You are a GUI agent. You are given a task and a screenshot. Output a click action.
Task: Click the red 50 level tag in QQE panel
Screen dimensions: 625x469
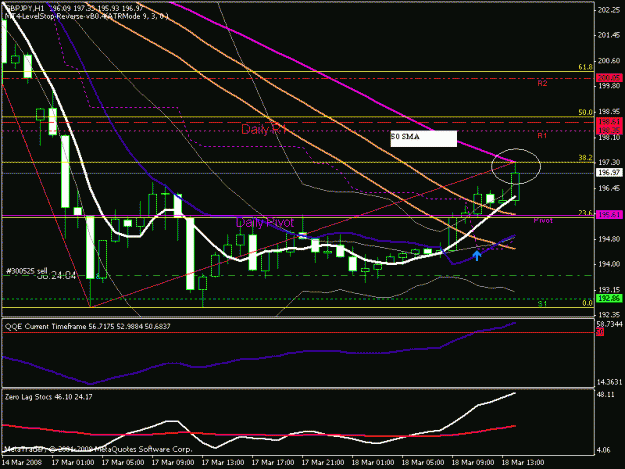click(600, 332)
